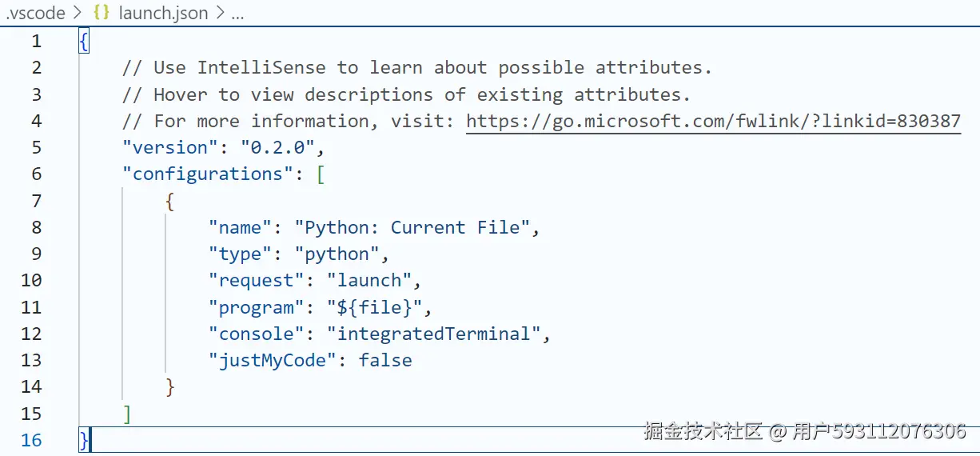The height and width of the screenshot is (456, 980).
Task: Expand the chevron after launch.json breadcrumb
Action: tap(220, 13)
